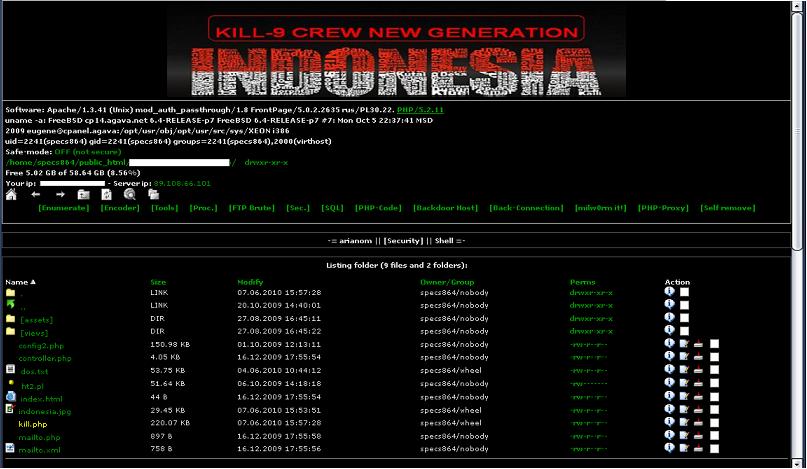807x469 pixels.
Task: Click the edit icon for indonesia.jpg
Action: coord(684,410)
